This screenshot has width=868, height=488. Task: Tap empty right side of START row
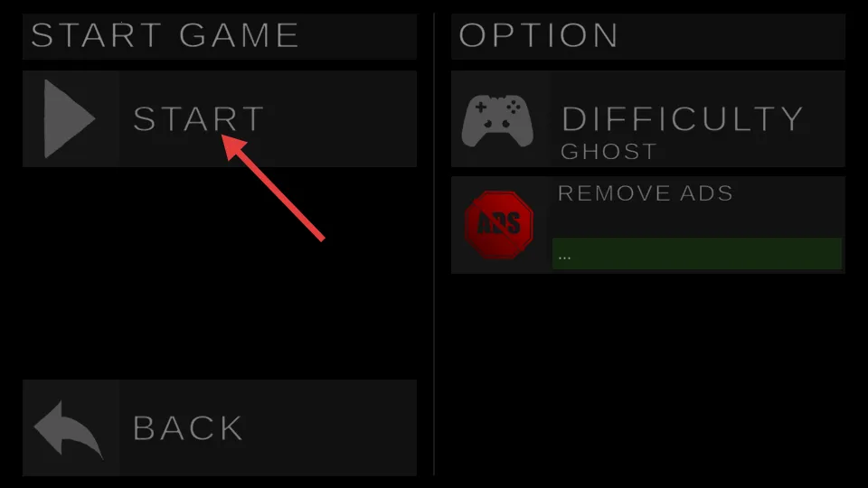344,118
